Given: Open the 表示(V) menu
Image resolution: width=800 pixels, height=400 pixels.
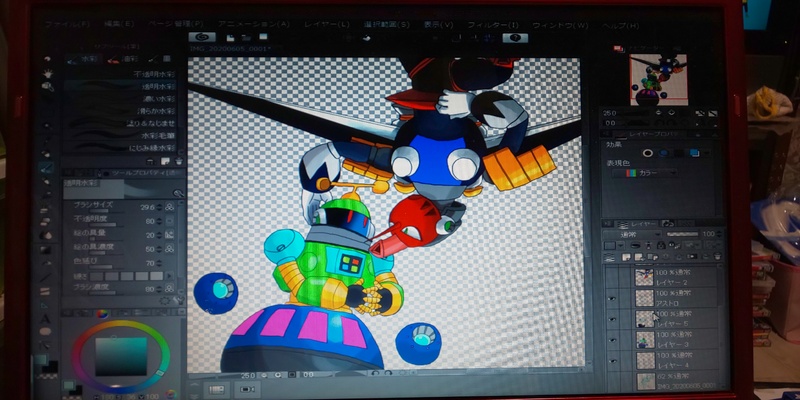Looking at the screenshot, I should point(438,24).
